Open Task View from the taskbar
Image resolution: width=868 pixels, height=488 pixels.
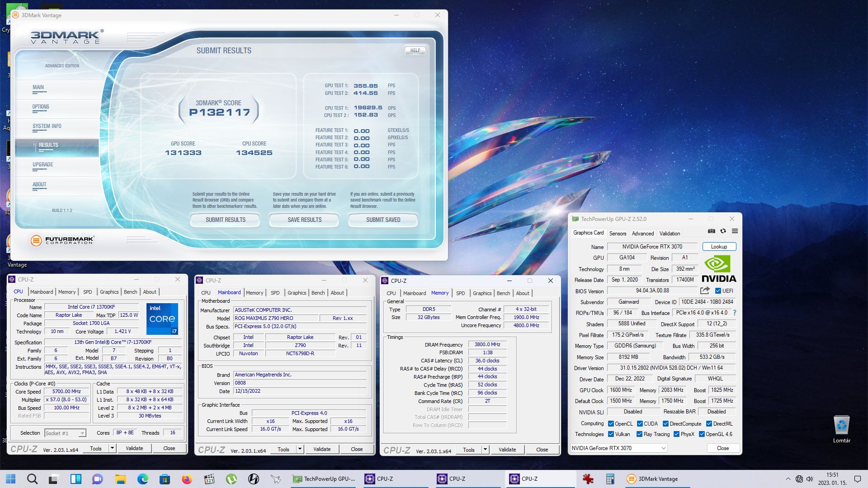coord(54,479)
